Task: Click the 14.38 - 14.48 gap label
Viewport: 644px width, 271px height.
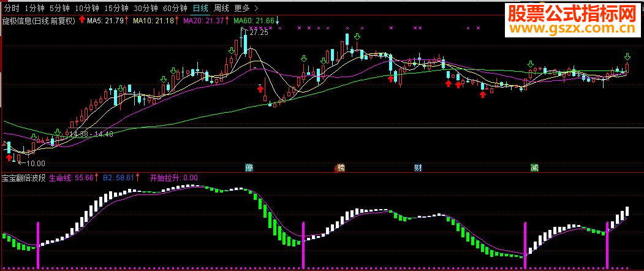Action: point(91,134)
